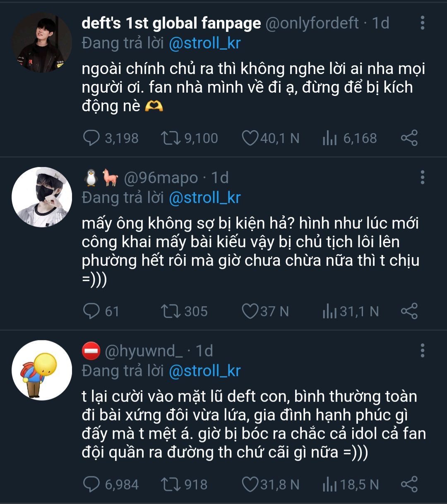Open @96mapo profile avatar
The width and height of the screenshot is (447, 504).
point(41,197)
